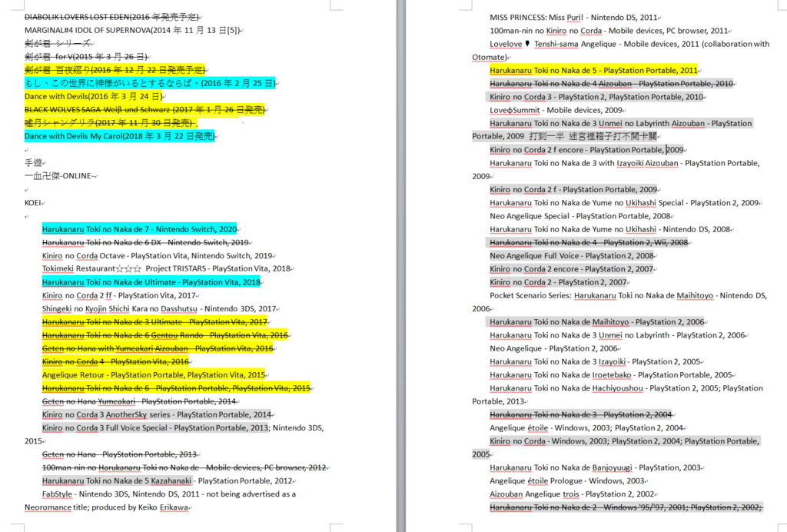Click the struck-through 'DIABOLIK LOVERS LOST EDEN' line
The image size is (787, 532).
click(x=111, y=17)
